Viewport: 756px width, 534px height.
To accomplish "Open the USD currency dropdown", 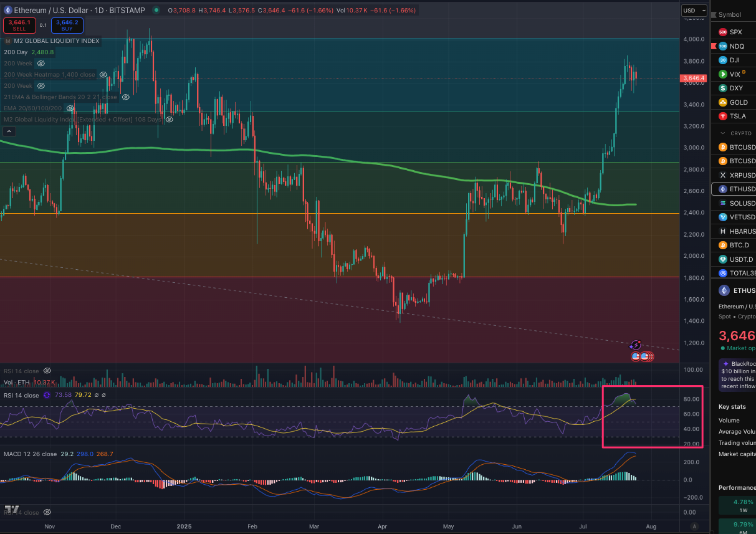I will (x=694, y=11).
